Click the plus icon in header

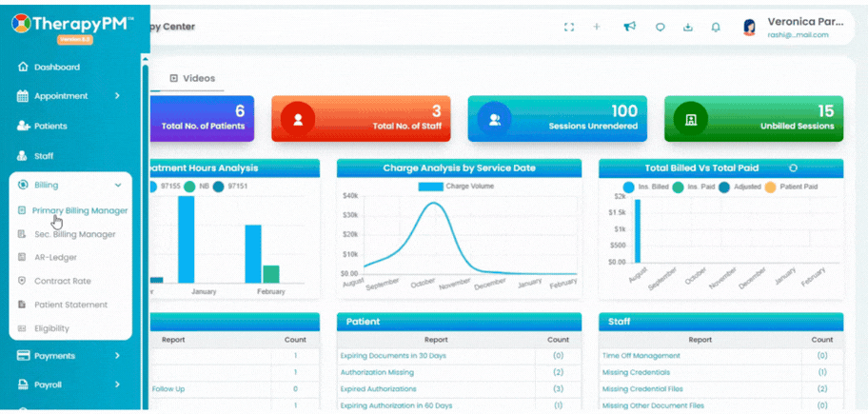[x=597, y=27]
